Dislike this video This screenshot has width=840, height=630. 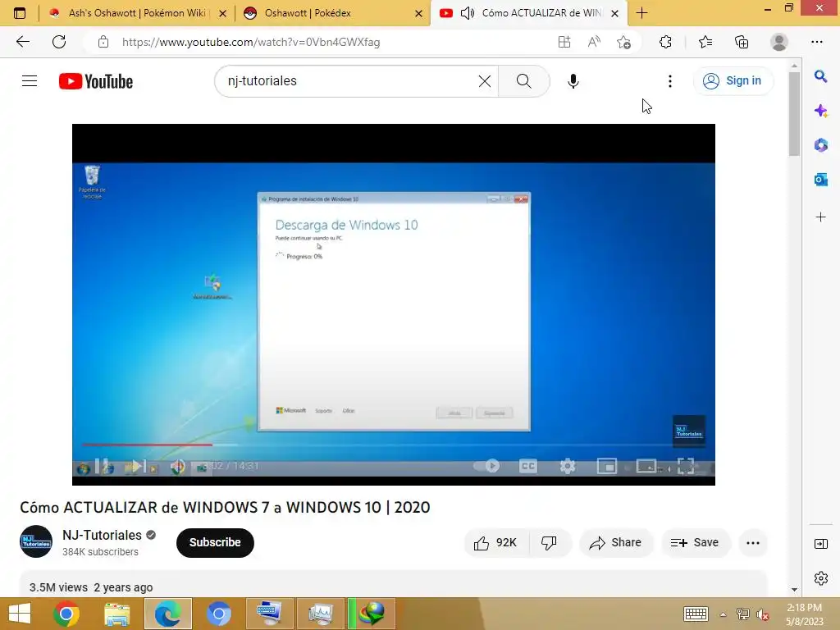(549, 543)
